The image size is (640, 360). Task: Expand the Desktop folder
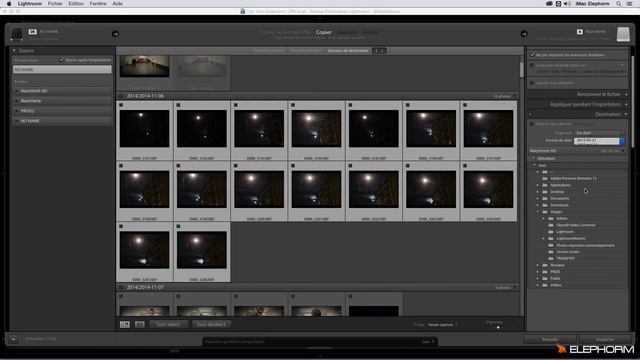(x=538, y=192)
